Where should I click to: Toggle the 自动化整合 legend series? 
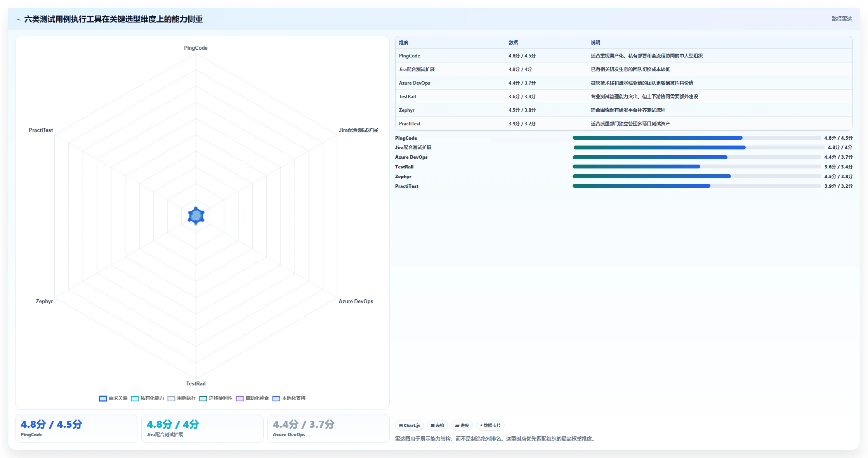click(252, 398)
